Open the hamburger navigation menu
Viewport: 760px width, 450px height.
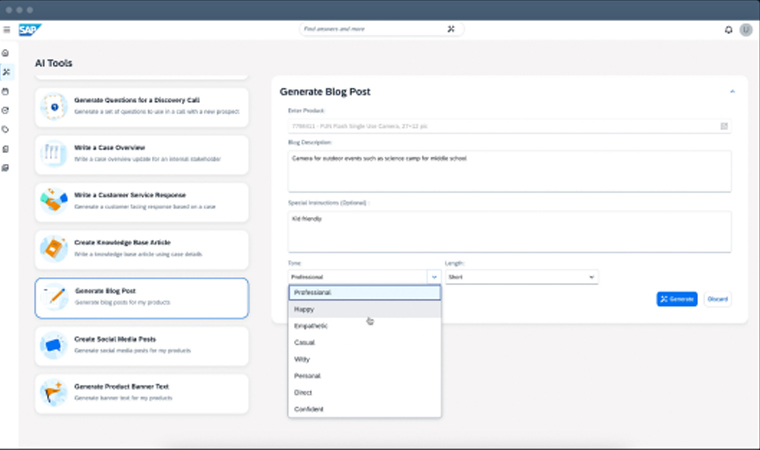7,30
